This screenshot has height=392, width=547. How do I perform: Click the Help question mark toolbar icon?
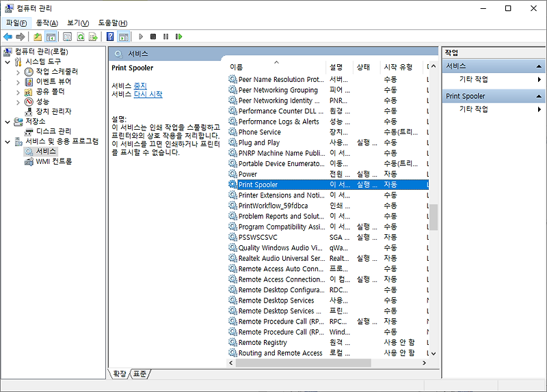click(x=110, y=37)
